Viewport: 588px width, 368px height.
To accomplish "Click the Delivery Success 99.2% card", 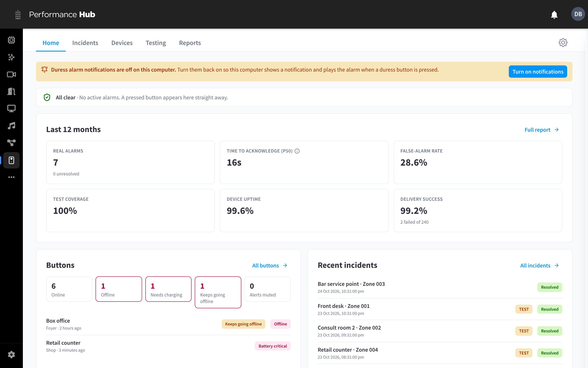I will click(478, 211).
